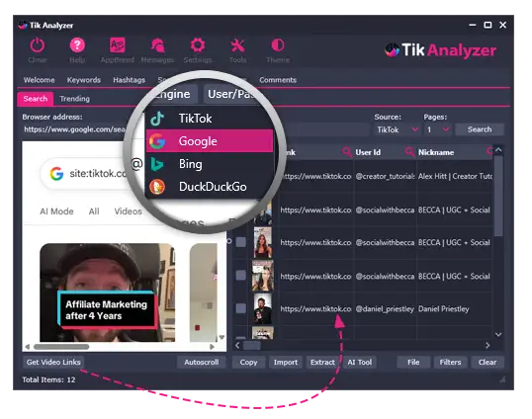
Task: Open the Messages toolbar icon
Action: tap(157, 45)
